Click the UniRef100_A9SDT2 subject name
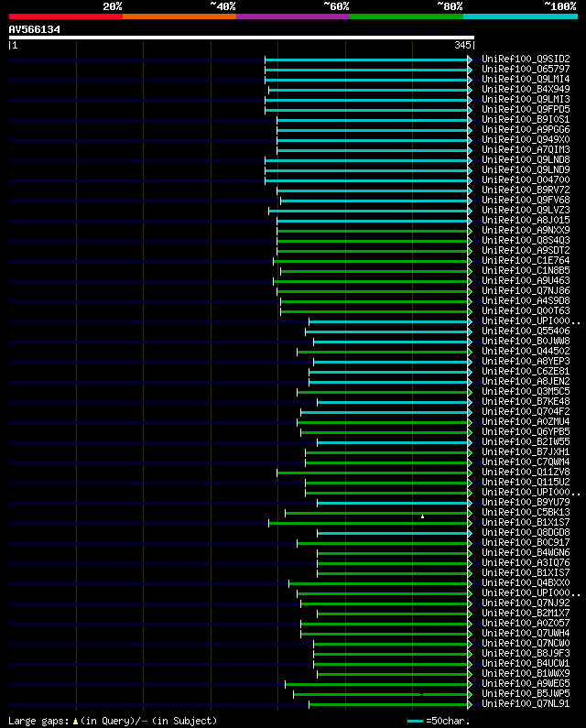 526,251
